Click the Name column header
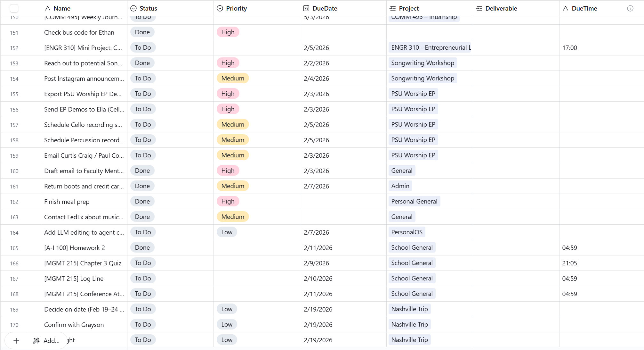Image resolution: width=644 pixels, height=350 pixels. [x=62, y=8]
